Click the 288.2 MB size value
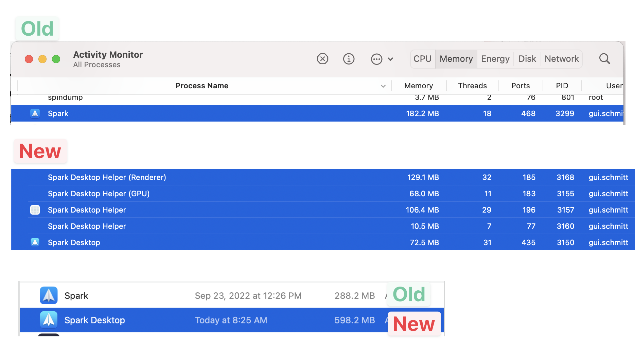 (355, 296)
